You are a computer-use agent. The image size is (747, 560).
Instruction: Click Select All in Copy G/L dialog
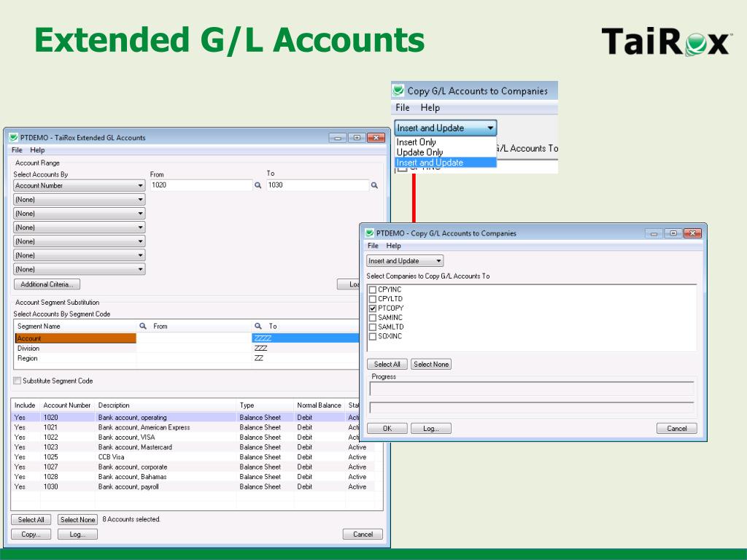coord(387,365)
